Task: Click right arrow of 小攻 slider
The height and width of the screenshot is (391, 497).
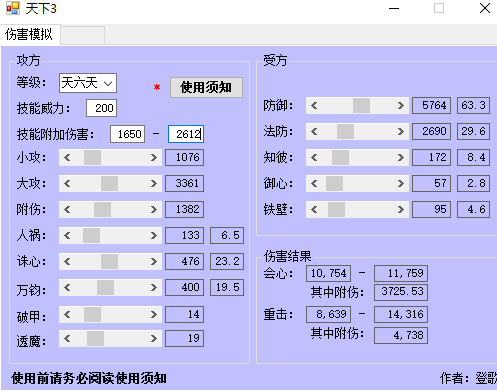Action: (154, 157)
